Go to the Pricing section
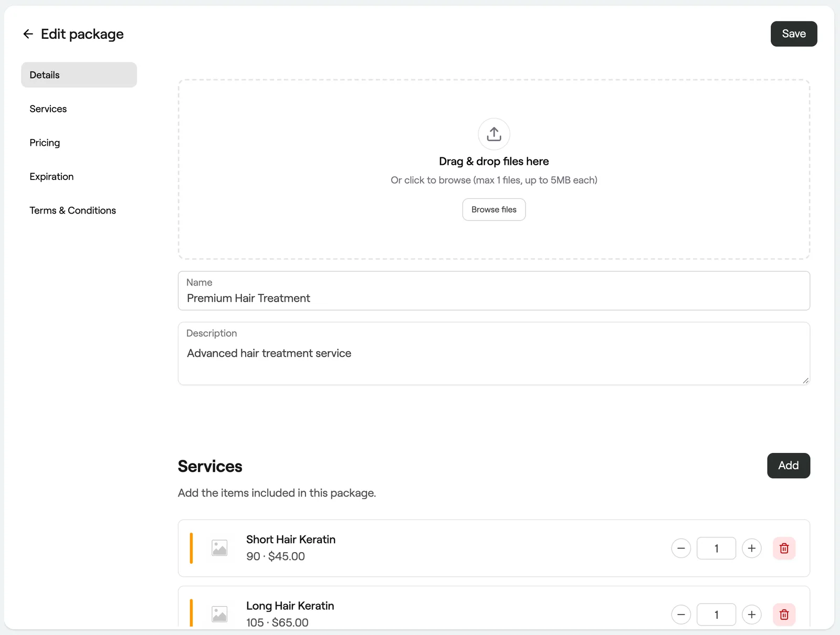This screenshot has width=840, height=635. (79, 143)
